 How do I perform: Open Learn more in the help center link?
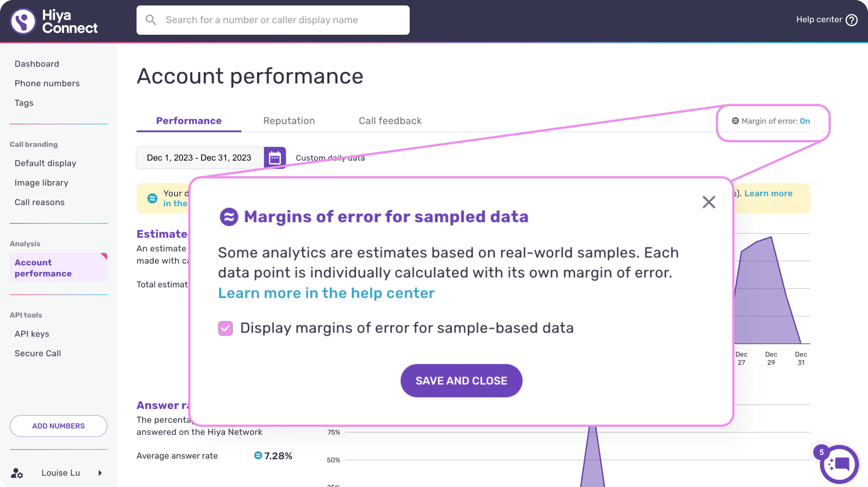point(326,293)
